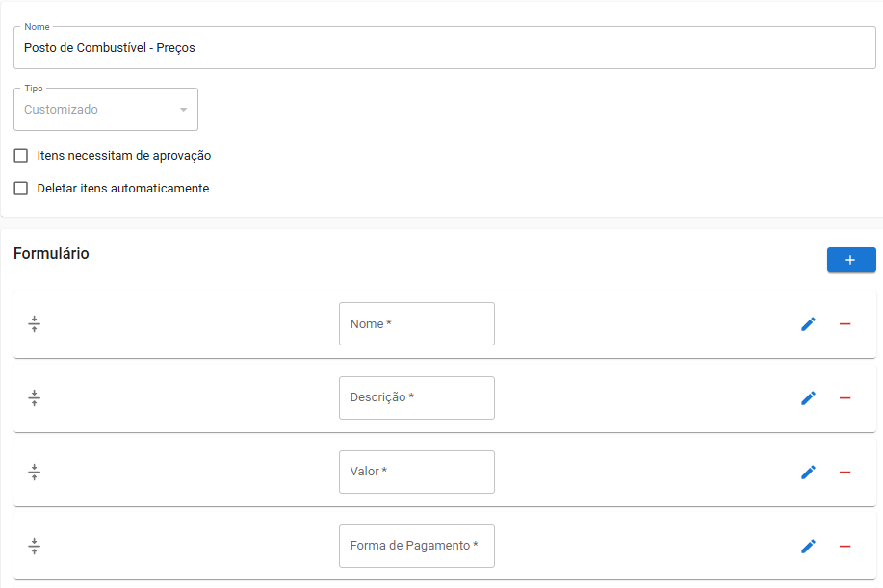883x588 pixels.
Task: Remove the Valor form field
Action: tap(844, 473)
